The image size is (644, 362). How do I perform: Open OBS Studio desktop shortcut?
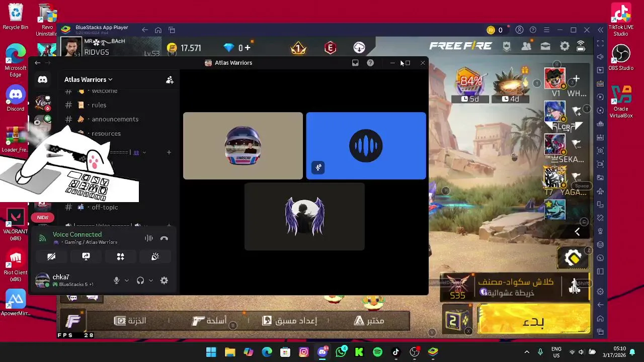(x=621, y=58)
